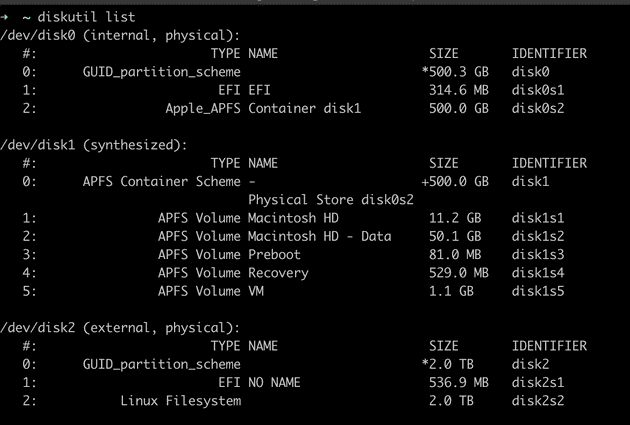Click the disk0s2 identifier
Image resolution: width=630 pixels, height=425 pixels.
coord(538,108)
